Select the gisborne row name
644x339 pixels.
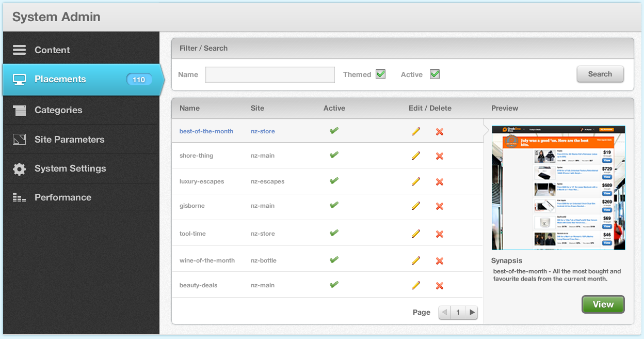(x=192, y=206)
